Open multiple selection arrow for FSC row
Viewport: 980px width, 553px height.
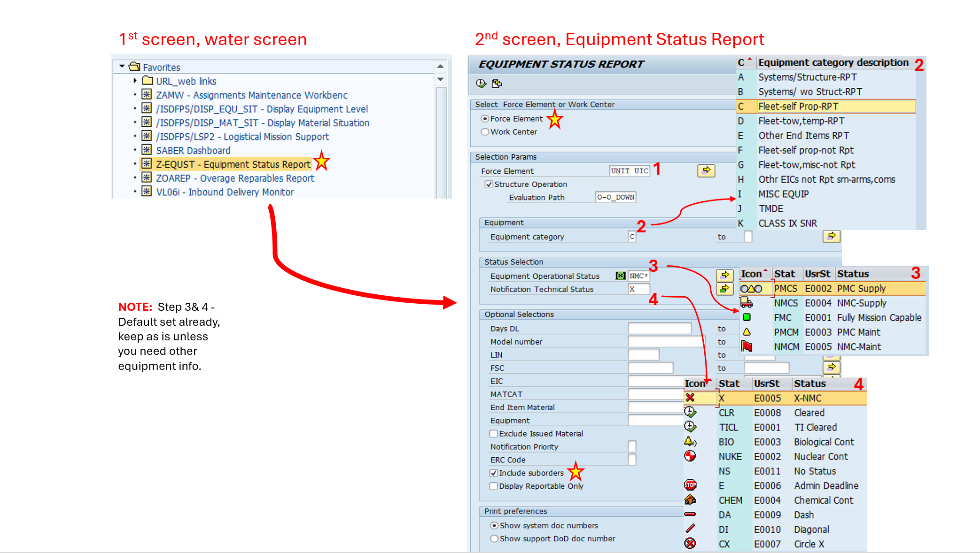click(832, 367)
